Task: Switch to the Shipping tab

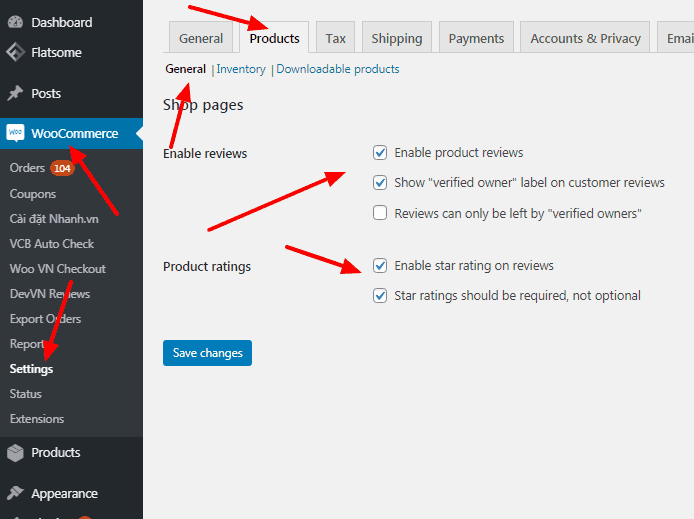Action: pyautogui.click(x=396, y=38)
